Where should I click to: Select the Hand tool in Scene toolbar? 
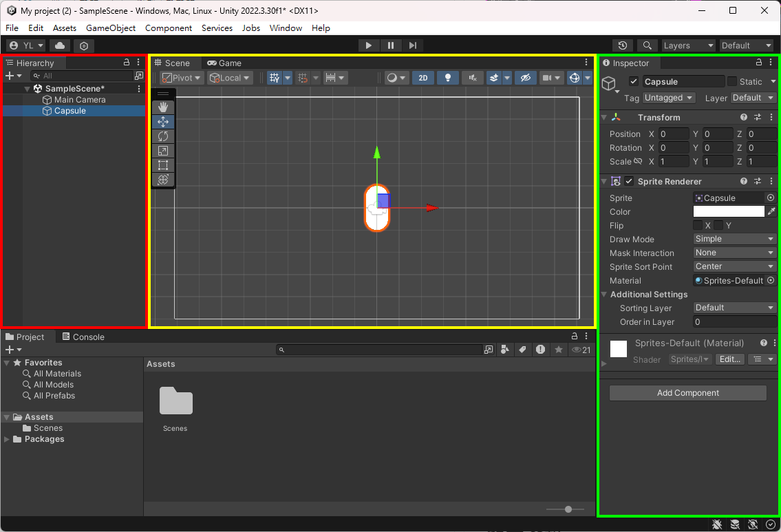tap(163, 107)
